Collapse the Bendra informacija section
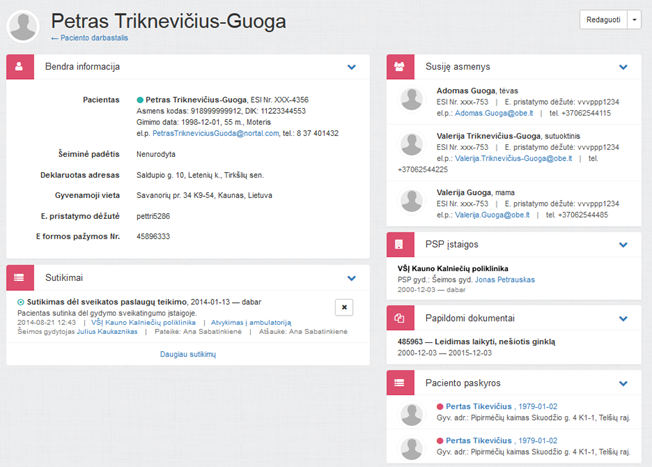Screen dimensions: 652x467 coord(352,67)
